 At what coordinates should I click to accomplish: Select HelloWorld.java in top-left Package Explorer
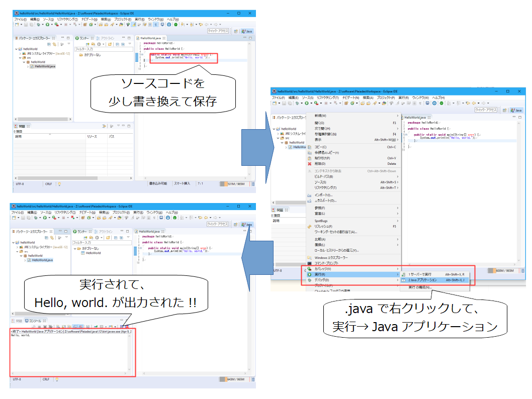[43, 66]
